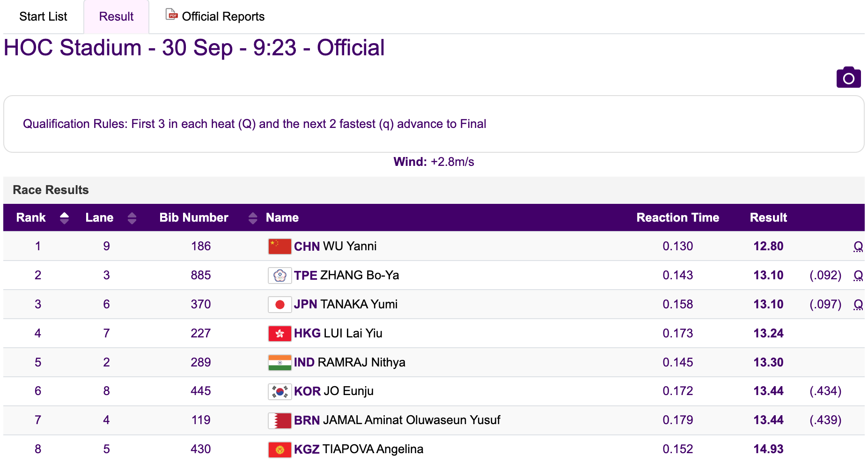This screenshot has width=868, height=463.
Task: Click the Q mark in ZHANG Bo-Ya's row
Action: (x=858, y=275)
